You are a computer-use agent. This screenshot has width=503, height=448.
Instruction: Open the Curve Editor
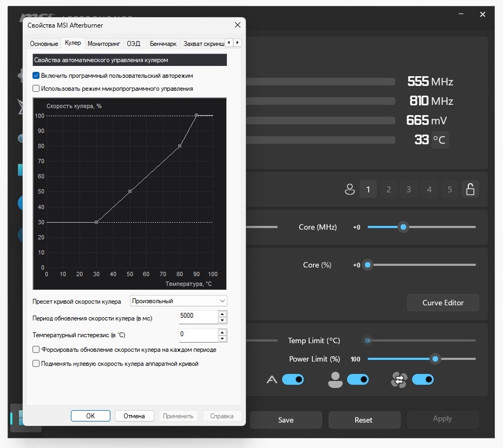click(x=443, y=303)
